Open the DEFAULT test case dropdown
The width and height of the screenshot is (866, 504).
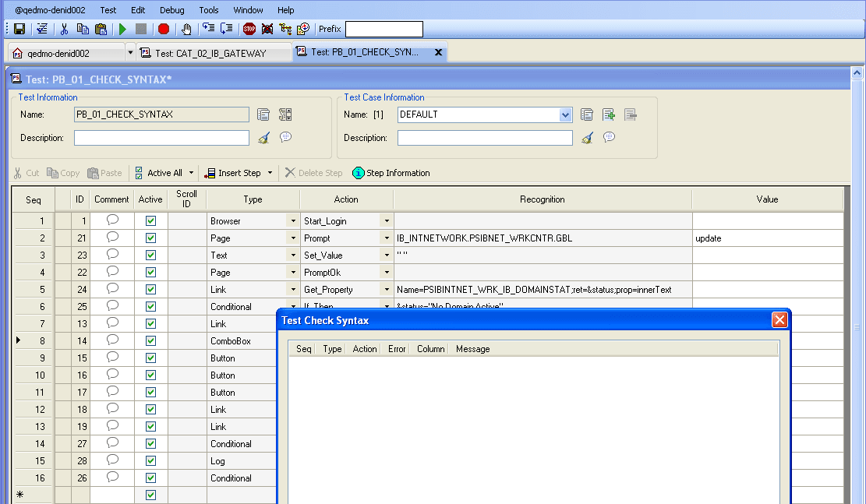[x=564, y=115]
